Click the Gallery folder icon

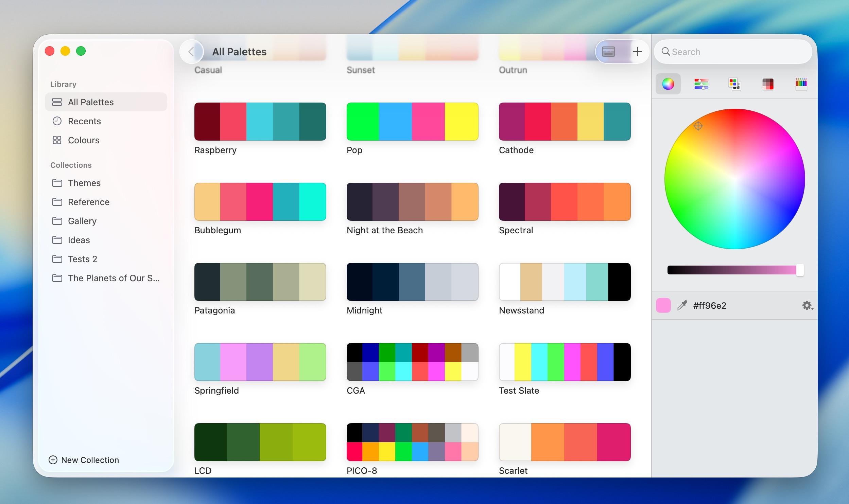(x=57, y=221)
